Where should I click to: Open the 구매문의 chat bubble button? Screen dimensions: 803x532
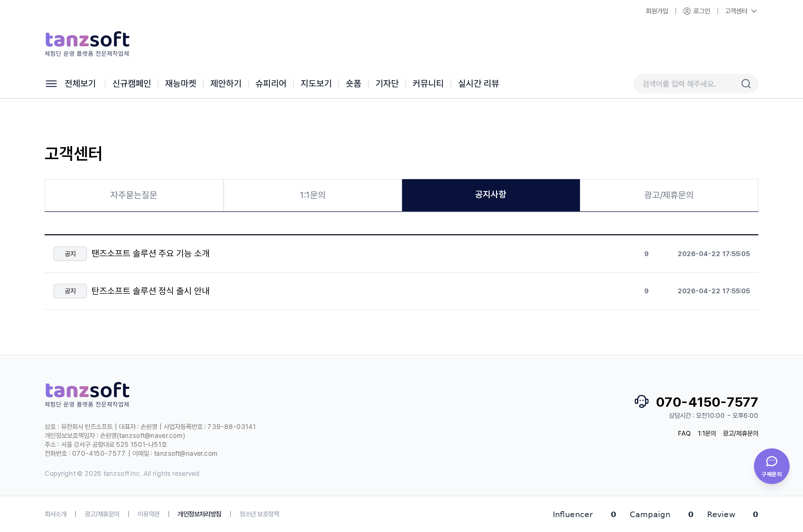click(771, 466)
